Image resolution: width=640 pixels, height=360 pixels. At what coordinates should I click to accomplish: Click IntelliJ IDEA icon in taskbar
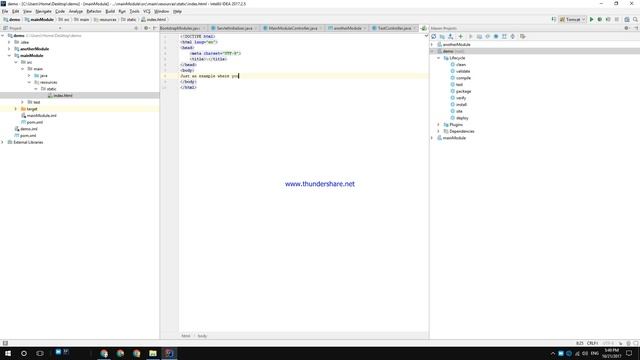[x=169, y=353]
